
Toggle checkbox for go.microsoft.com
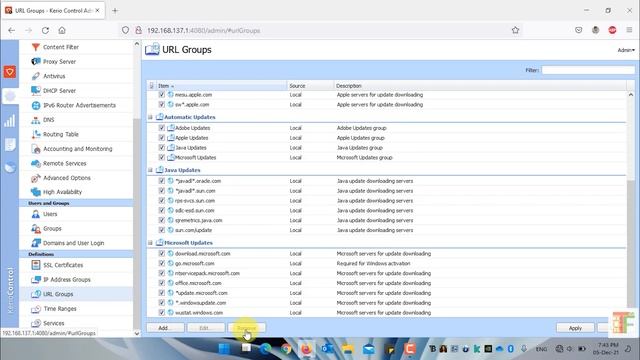(162, 263)
